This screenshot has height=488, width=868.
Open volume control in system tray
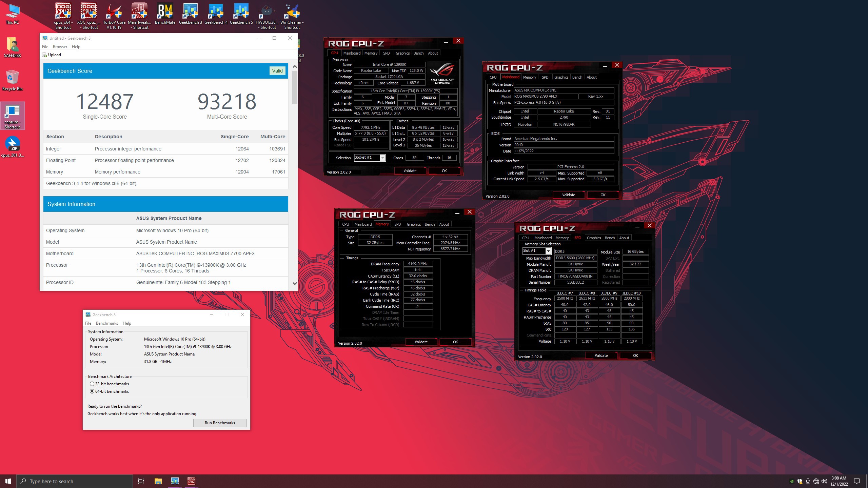(x=824, y=481)
